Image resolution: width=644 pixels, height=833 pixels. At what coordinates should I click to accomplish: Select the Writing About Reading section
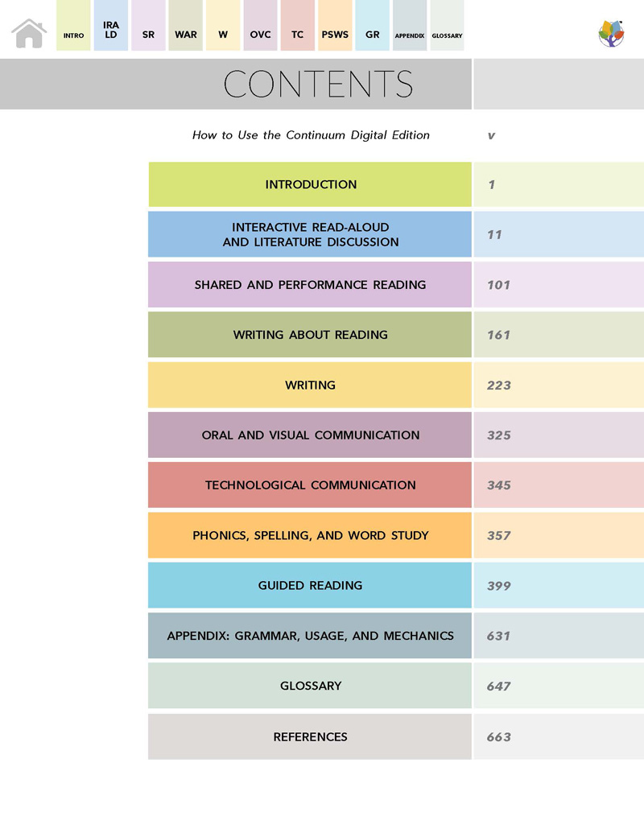[x=310, y=335]
